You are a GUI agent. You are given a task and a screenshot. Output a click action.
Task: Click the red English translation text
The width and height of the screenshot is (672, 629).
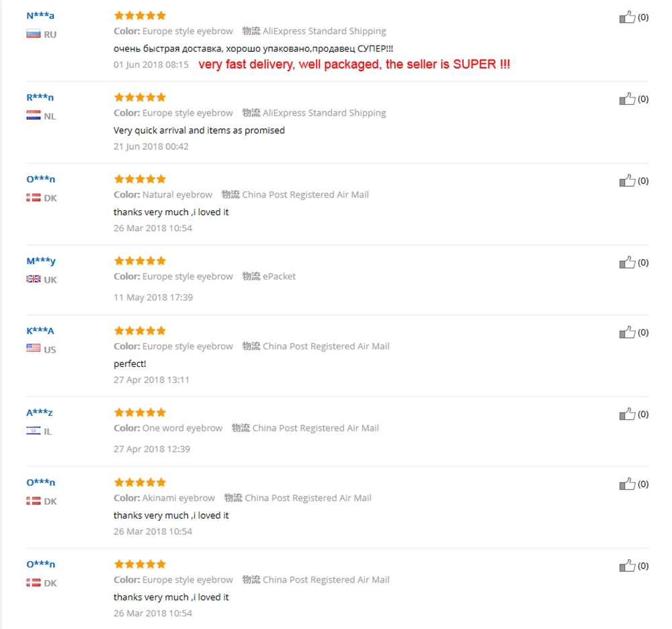[354, 65]
